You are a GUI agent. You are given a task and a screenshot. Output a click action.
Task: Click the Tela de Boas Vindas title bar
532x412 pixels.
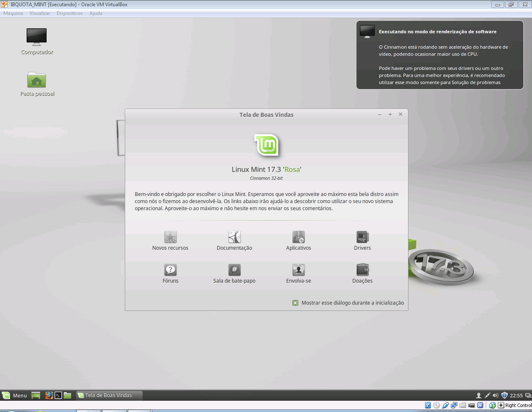pyautogui.click(x=267, y=114)
